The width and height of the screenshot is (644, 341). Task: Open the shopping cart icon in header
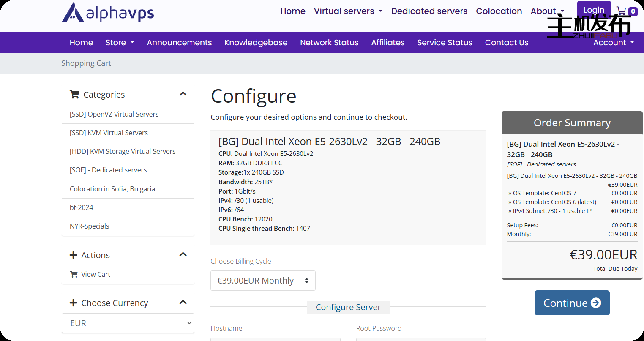tap(621, 11)
